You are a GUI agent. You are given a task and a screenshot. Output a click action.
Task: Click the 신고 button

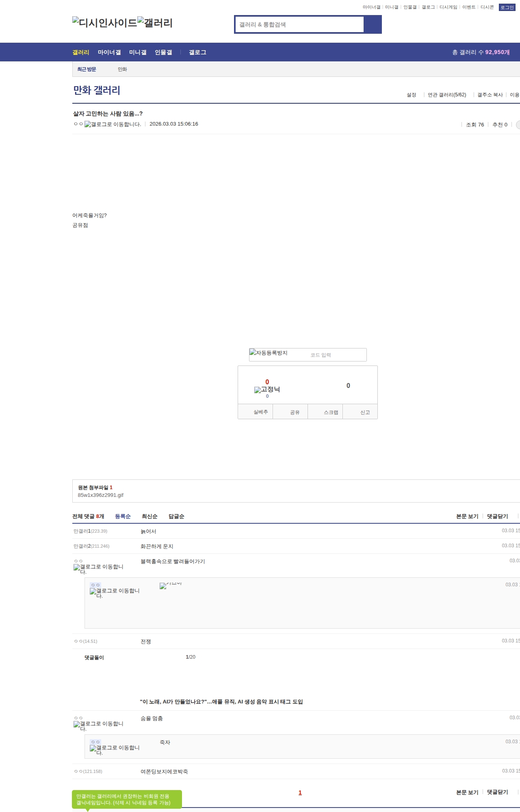tap(360, 412)
